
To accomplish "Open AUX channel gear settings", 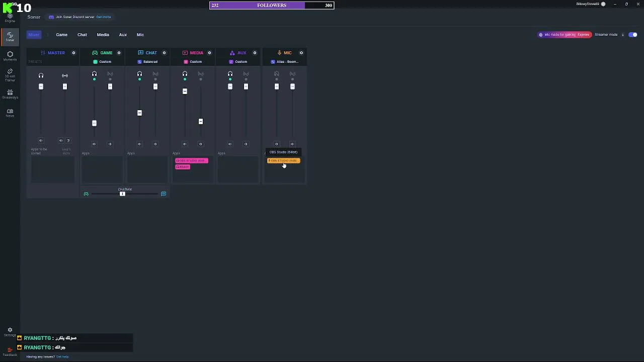I will (x=255, y=53).
